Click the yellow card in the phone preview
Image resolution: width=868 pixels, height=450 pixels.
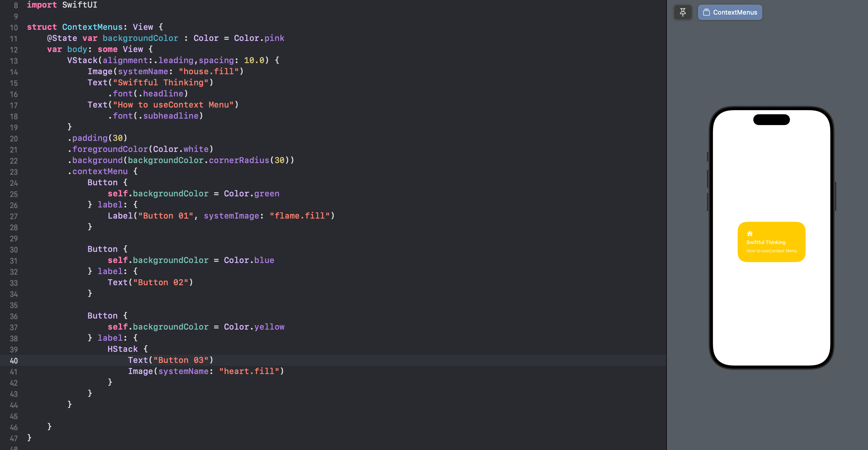(771, 242)
